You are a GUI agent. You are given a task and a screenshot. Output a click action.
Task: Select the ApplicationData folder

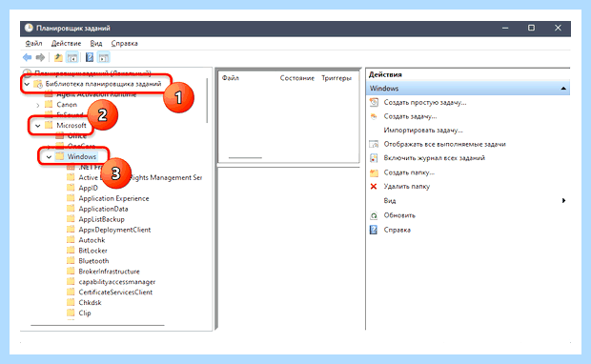[x=103, y=209]
